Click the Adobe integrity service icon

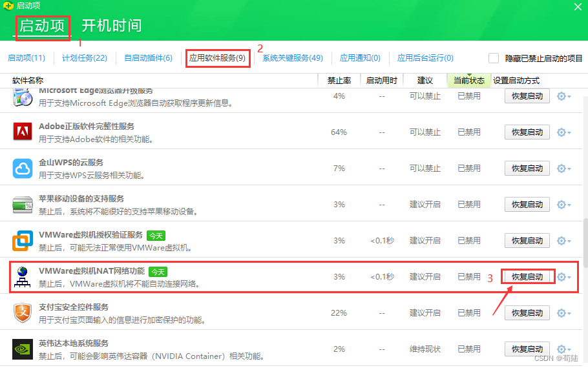pos(23,132)
